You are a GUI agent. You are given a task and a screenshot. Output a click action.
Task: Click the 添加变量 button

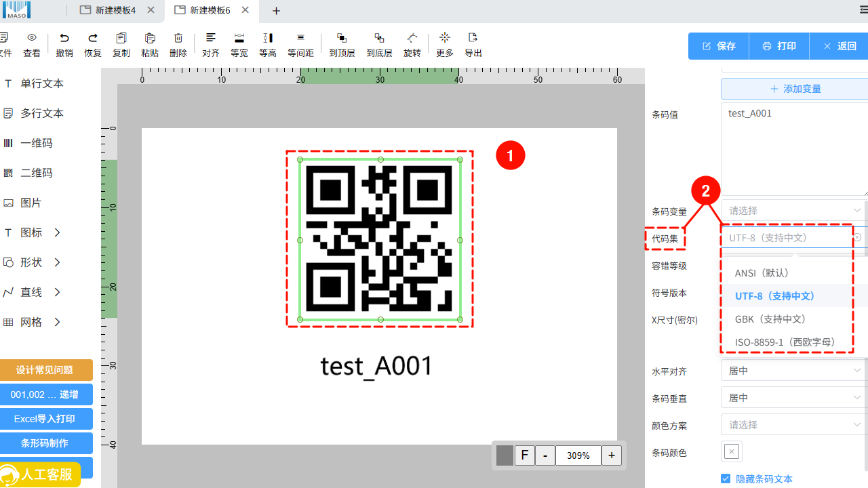[795, 89]
